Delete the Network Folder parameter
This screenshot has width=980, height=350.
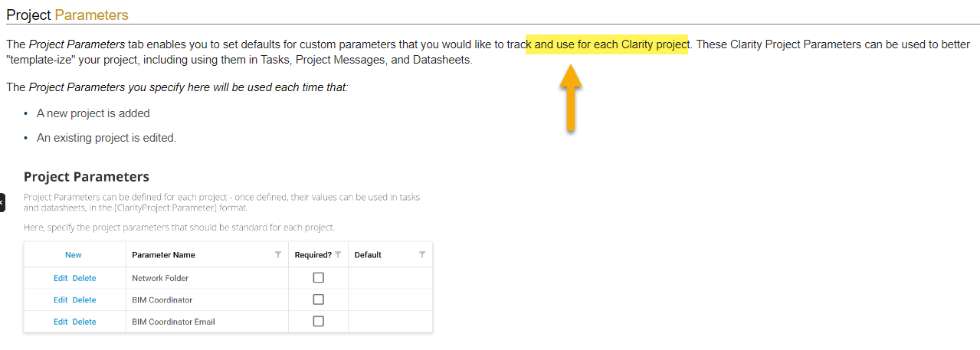click(84, 278)
